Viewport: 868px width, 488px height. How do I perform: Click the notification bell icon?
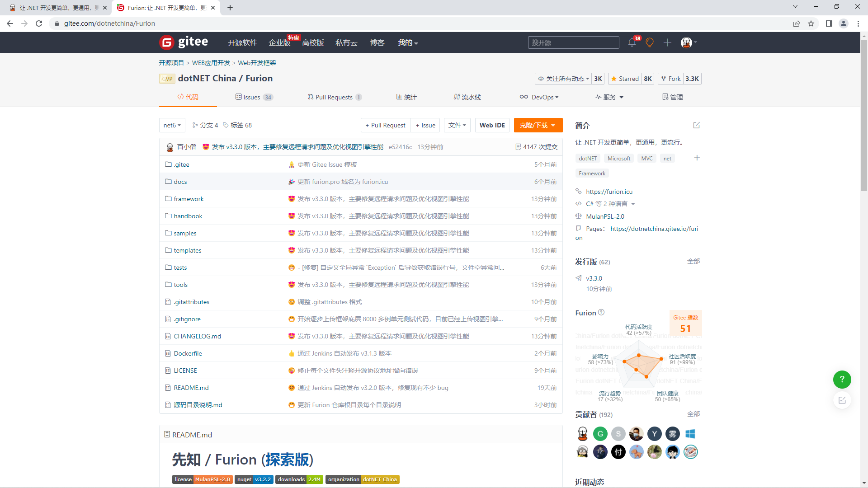pos(632,42)
